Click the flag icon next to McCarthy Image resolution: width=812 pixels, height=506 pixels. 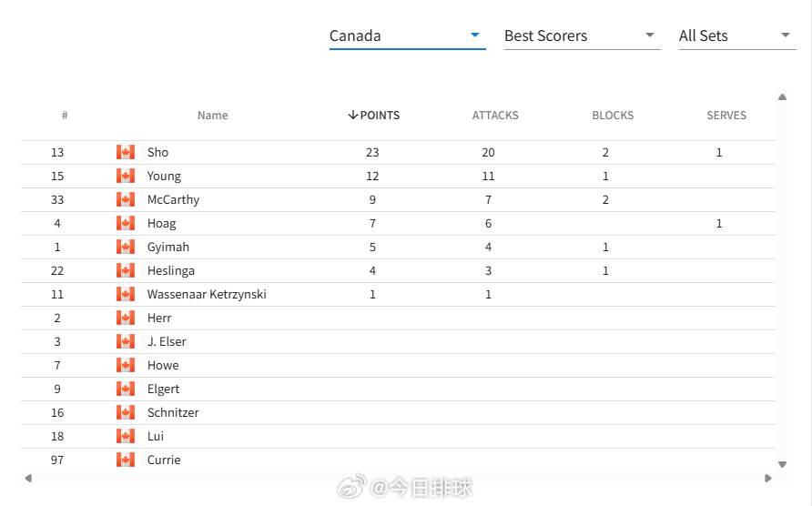126,199
